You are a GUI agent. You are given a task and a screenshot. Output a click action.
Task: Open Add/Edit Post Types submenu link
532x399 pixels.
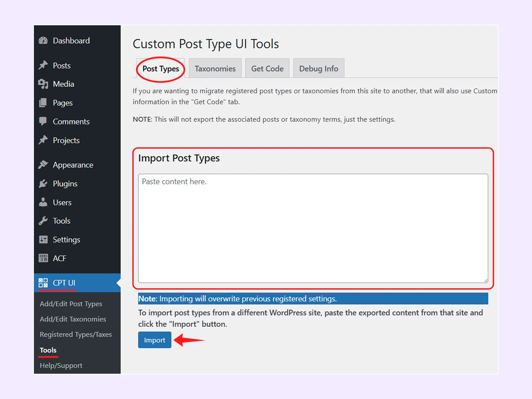click(71, 304)
